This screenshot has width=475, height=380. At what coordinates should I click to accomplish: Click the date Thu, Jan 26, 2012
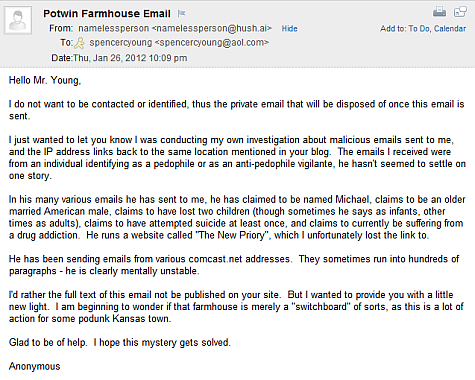tap(109, 58)
